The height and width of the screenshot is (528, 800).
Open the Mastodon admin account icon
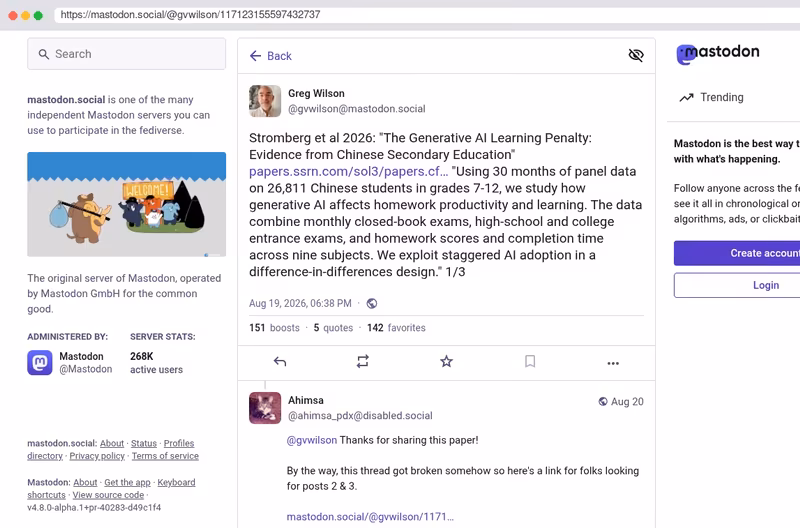point(40,363)
